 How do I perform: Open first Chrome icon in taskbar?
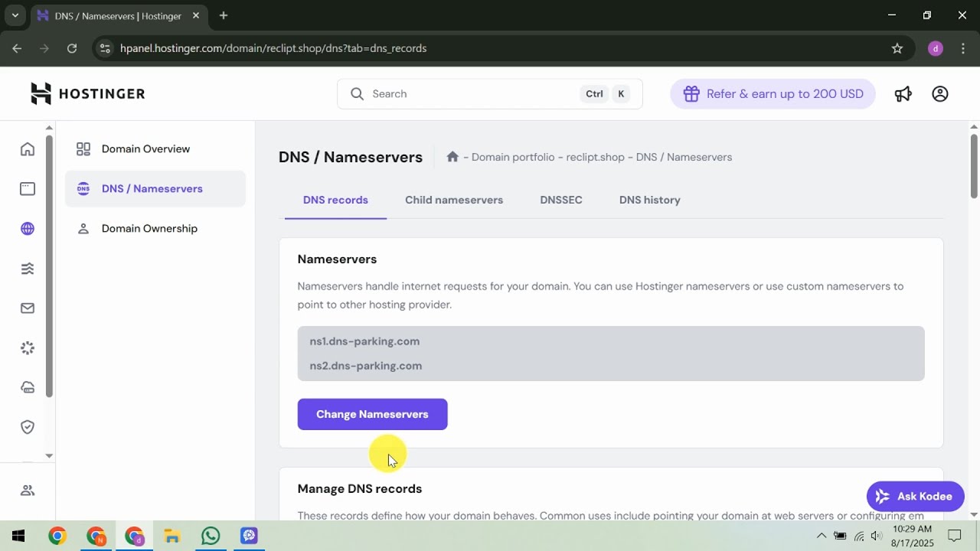pos(57,536)
